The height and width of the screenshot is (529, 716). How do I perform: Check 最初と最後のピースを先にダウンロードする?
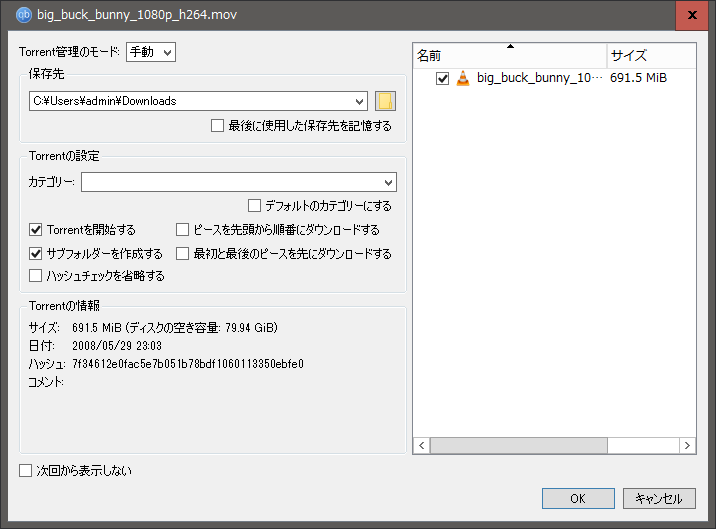coord(183,253)
